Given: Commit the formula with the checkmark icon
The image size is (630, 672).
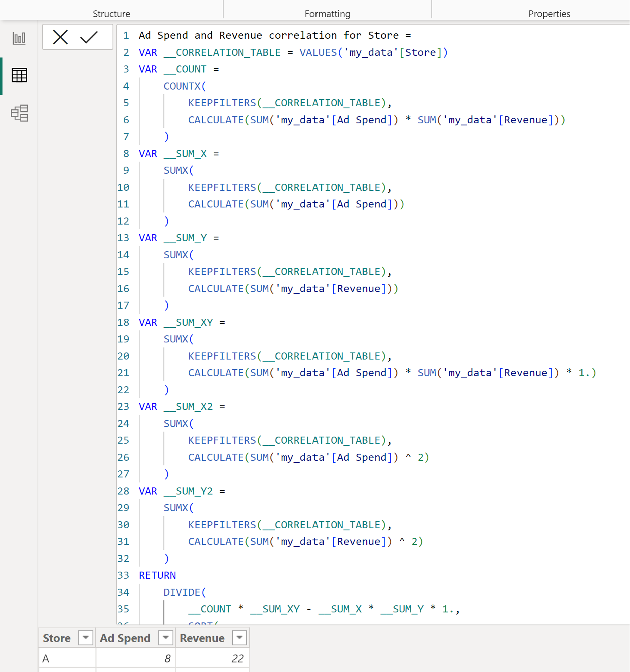Looking at the screenshot, I should [89, 37].
